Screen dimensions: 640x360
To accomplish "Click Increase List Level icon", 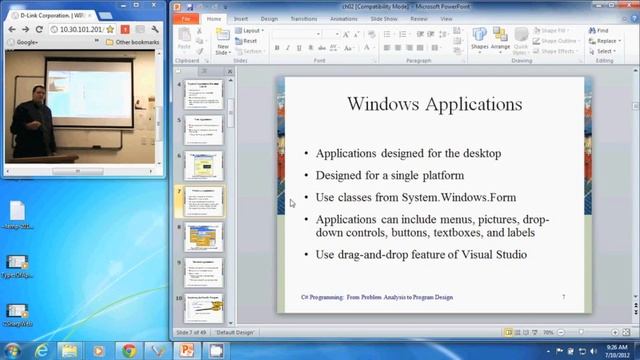I will 431,35.
